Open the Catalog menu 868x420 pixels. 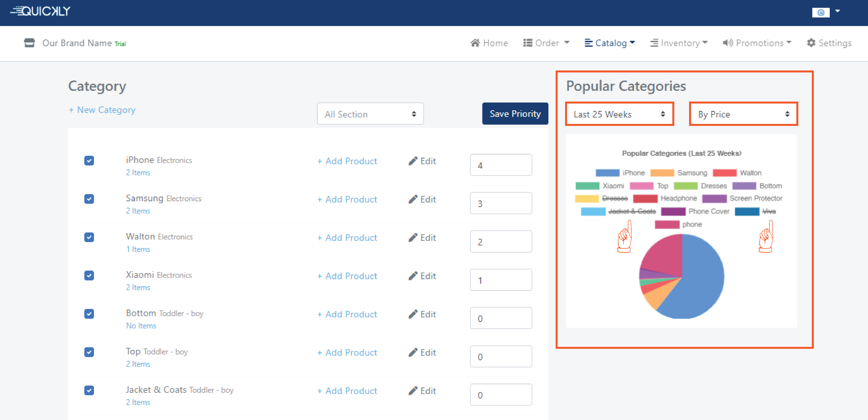(x=610, y=43)
